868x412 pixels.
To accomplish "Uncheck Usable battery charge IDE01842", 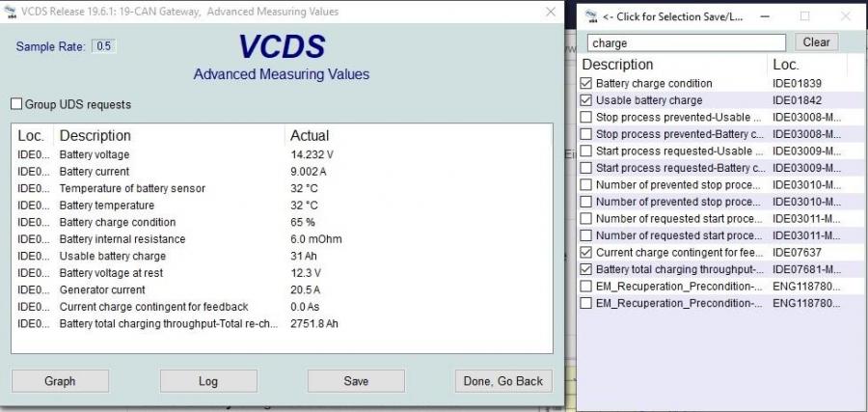I will (x=586, y=100).
